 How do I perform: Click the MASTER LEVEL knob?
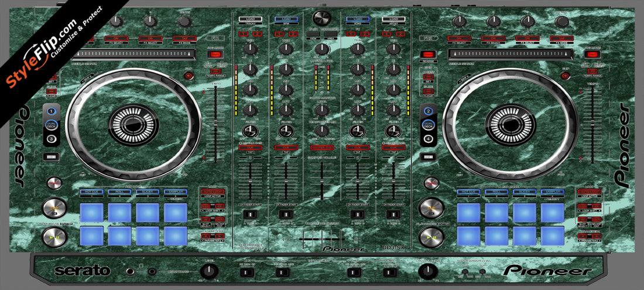click(x=321, y=50)
